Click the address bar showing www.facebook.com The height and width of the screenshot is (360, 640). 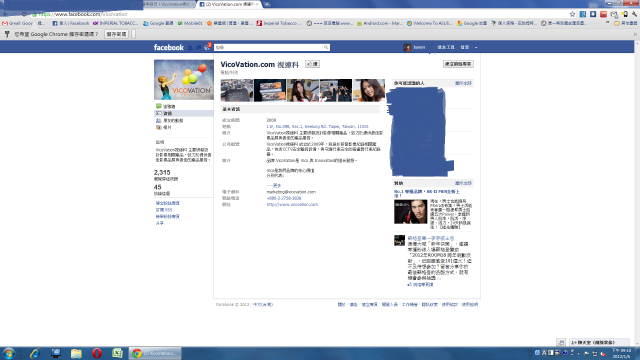click(300, 14)
